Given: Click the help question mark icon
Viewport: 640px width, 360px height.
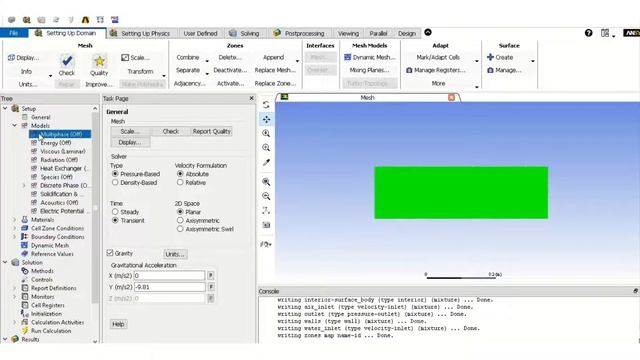Looking at the screenshot, I should tap(588, 33).
